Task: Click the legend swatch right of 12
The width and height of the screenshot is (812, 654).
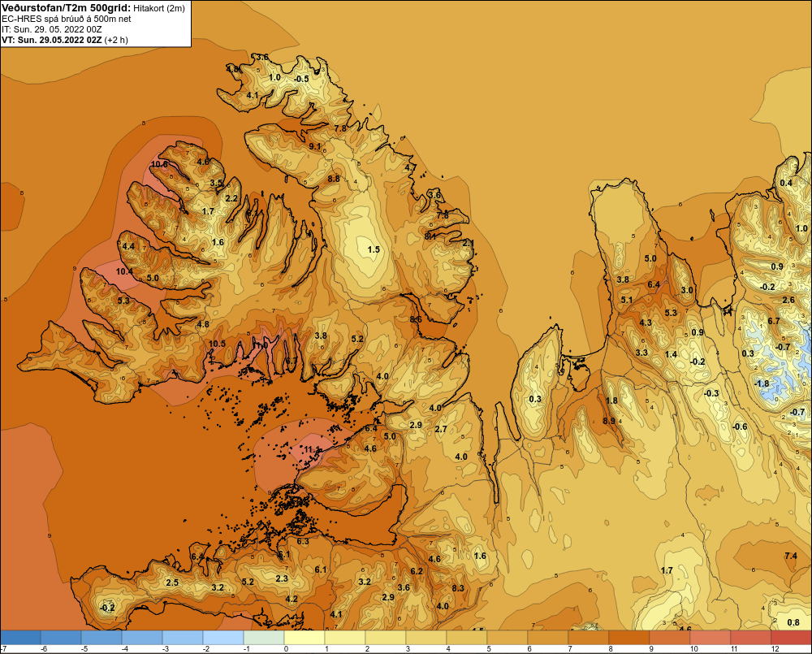Action: 792,638
